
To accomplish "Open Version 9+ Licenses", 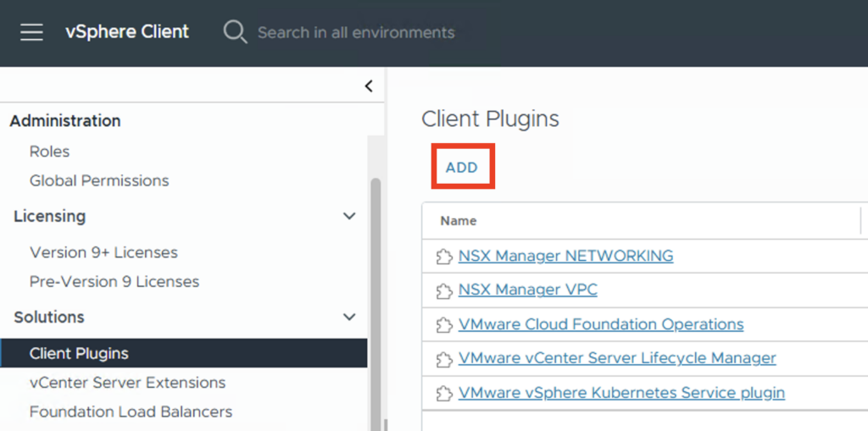I will click(x=103, y=252).
